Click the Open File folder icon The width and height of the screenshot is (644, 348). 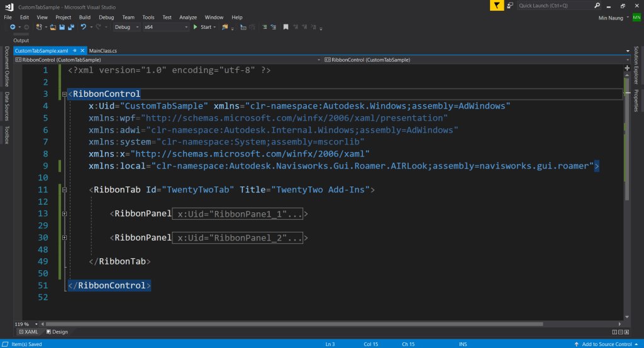point(53,27)
